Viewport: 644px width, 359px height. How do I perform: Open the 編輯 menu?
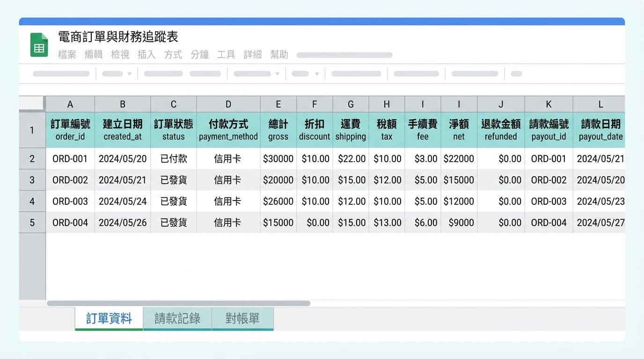94,55
